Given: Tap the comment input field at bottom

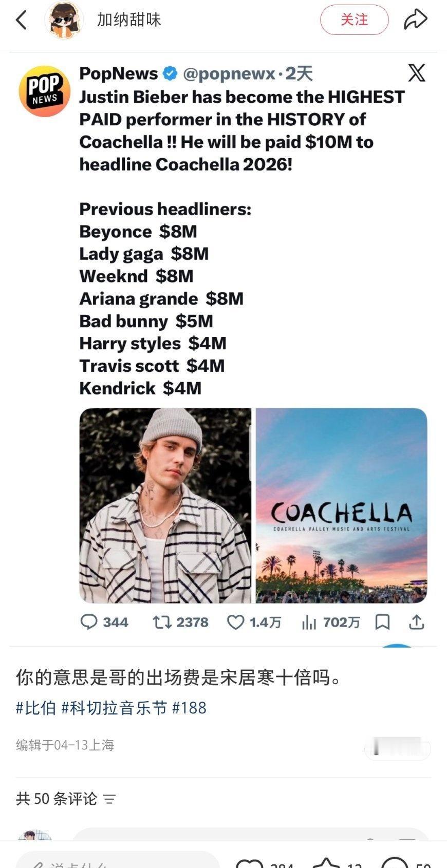Looking at the screenshot, I should 118,860.
